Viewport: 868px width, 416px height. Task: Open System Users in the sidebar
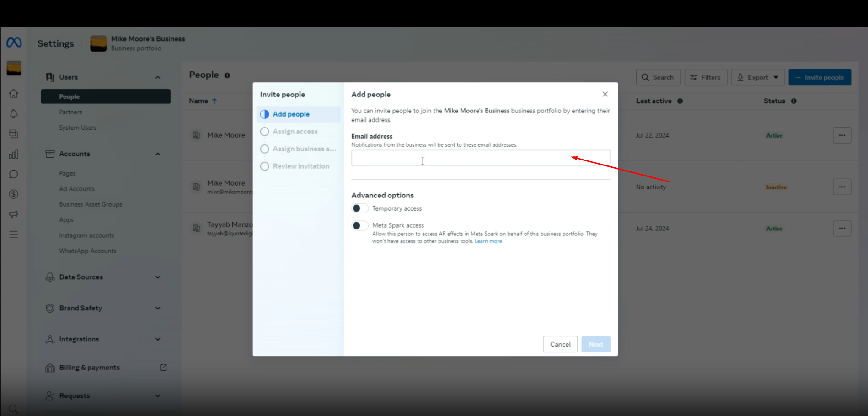pyautogui.click(x=78, y=128)
